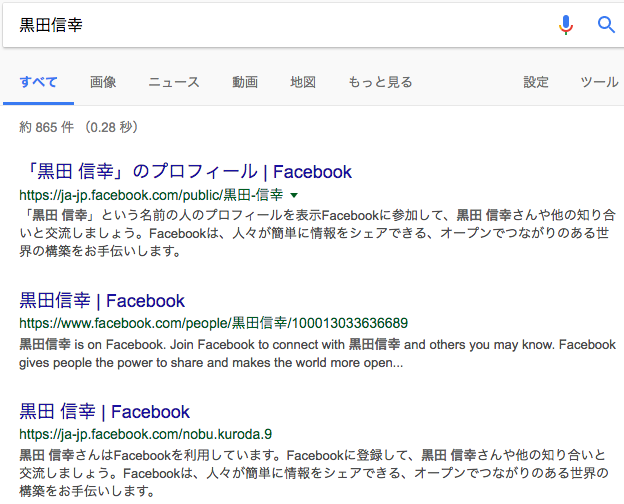Switch to the 画像 tab
This screenshot has height=504, width=624.
click(x=103, y=82)
